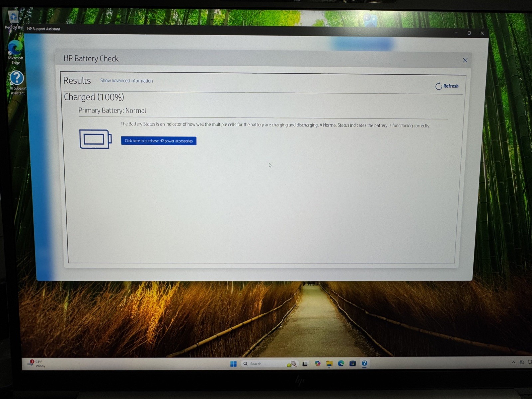Open the HP Support Assistant desktop shortcut
Screen dimensions: 532x399
point(17,83)
